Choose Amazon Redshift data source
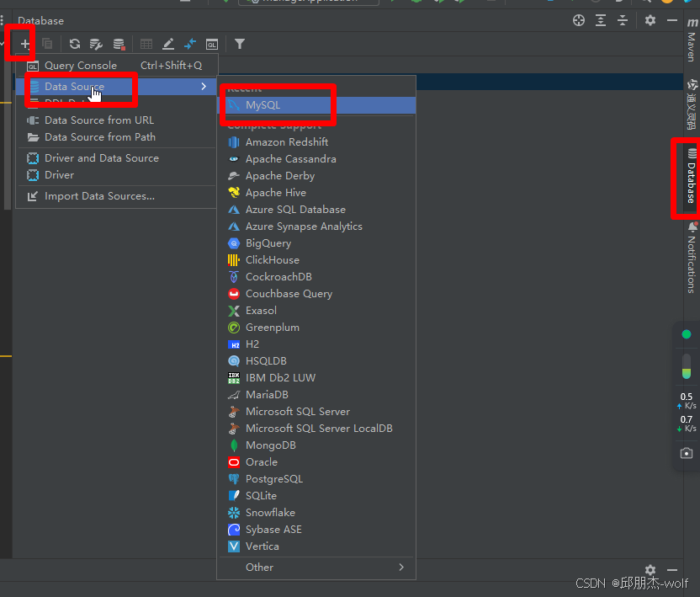 [316, 142]
